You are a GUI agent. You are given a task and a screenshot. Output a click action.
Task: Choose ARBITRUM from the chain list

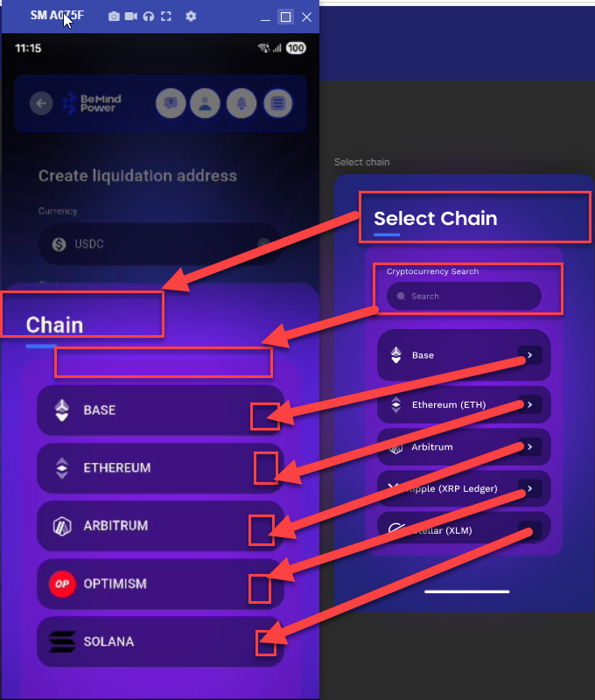point(160,526)
